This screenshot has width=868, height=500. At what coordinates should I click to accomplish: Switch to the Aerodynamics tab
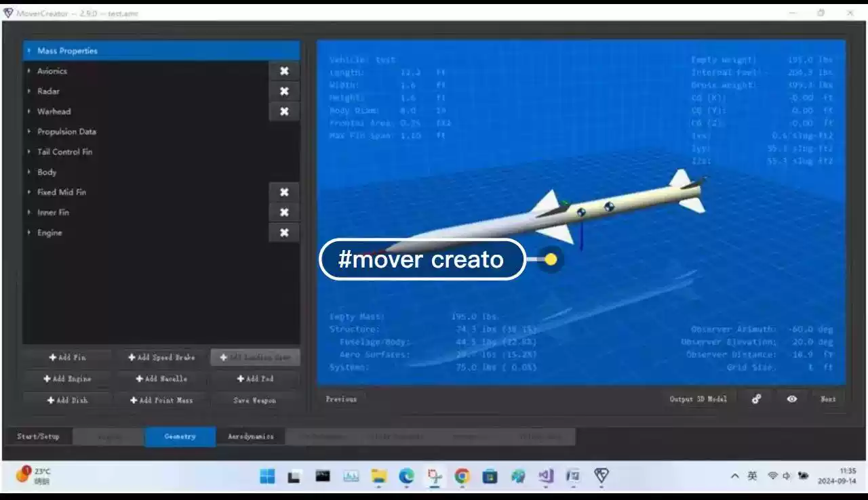tap(252, 436)
